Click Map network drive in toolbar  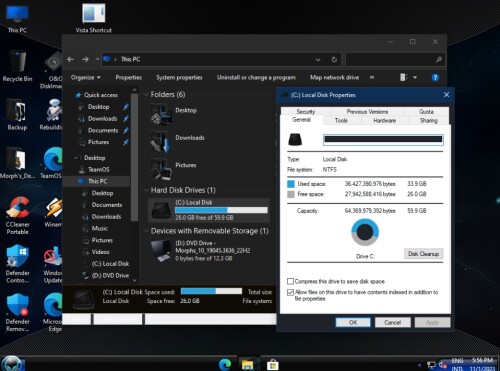click(334, 77)
